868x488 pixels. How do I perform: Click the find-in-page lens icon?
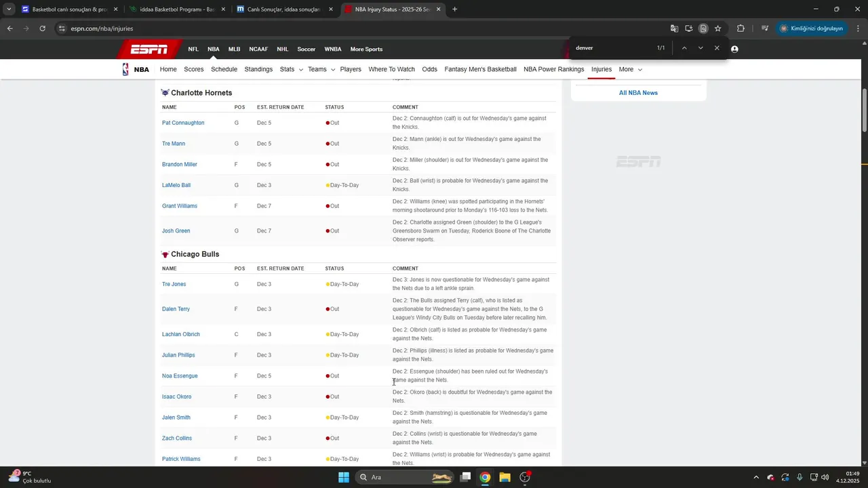(703, 28)
